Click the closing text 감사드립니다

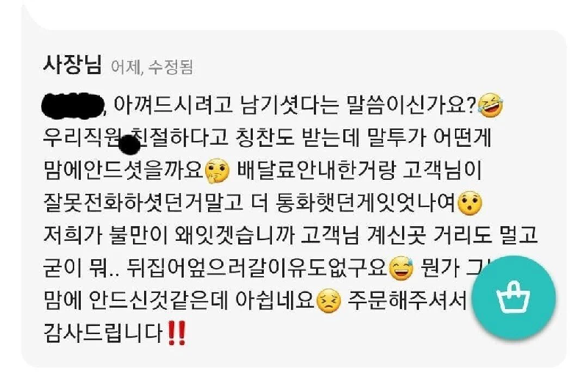coord(104,333)
